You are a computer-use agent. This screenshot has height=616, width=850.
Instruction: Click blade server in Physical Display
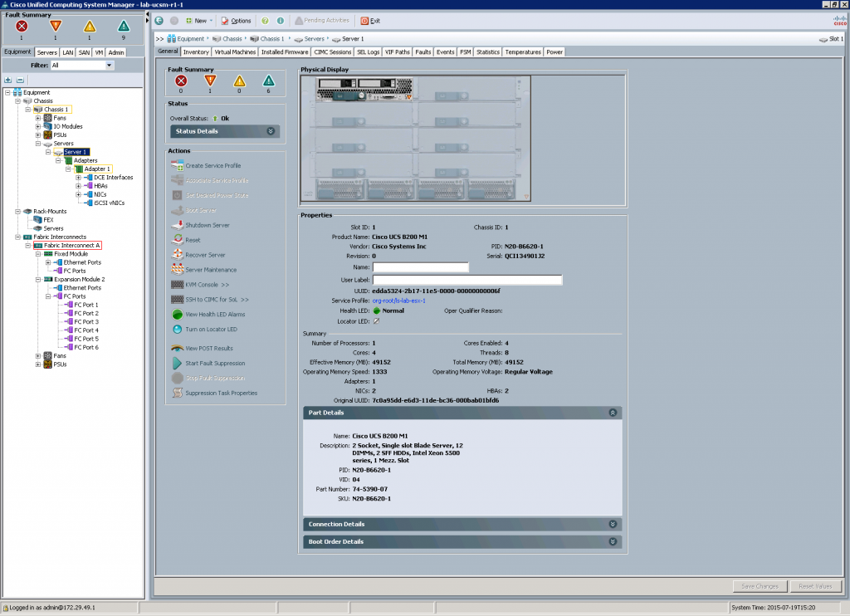click(364, 89)
